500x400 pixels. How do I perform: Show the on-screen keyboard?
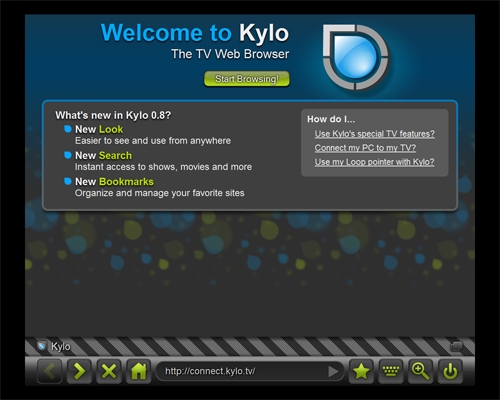(x=391, y=371)
